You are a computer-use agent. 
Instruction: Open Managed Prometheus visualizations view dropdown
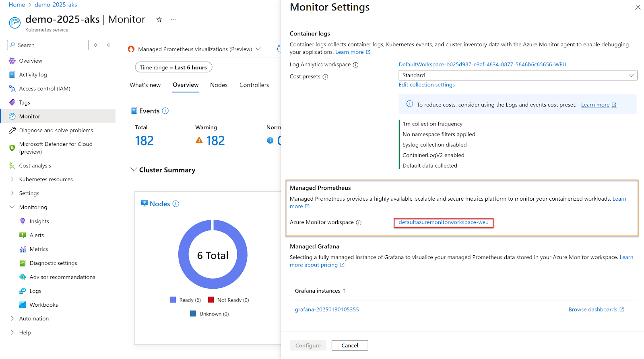(x=194, y=49)
